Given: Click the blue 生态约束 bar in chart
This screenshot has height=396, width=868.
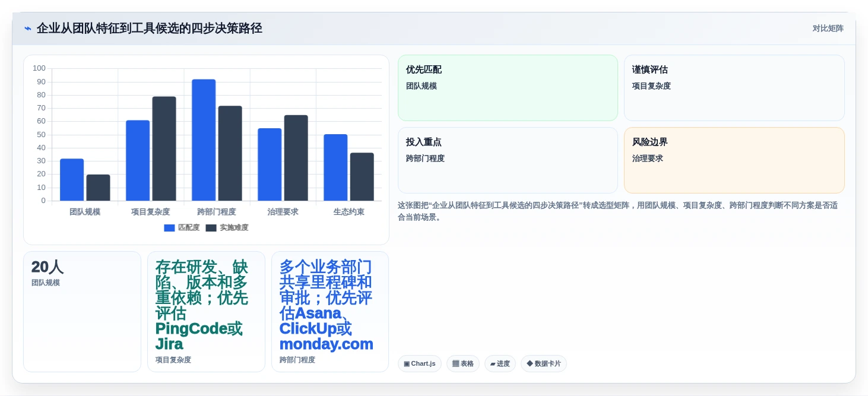Looking at the screenshot, I should tap(335, 167).
